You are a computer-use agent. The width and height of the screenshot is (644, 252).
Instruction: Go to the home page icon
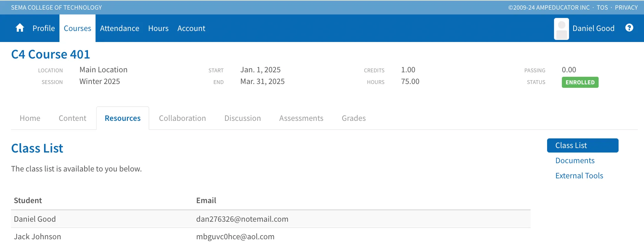pyautogui.click(x=20, y=28)
